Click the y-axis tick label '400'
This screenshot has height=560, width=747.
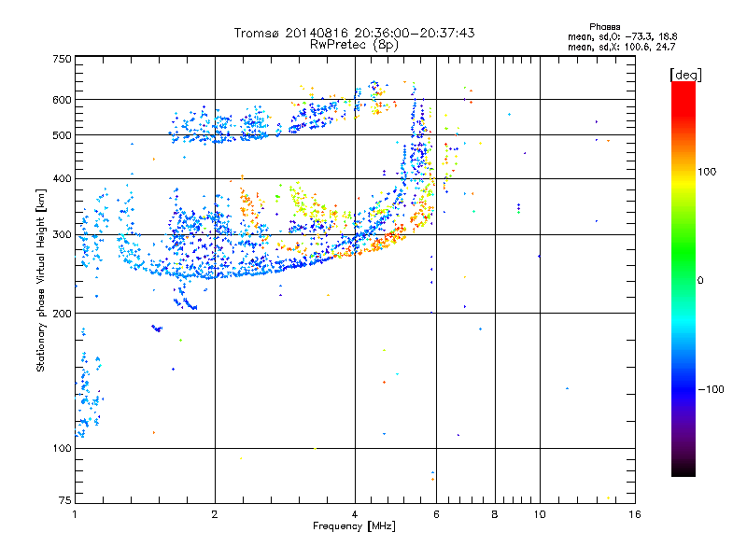click(62, 179)
